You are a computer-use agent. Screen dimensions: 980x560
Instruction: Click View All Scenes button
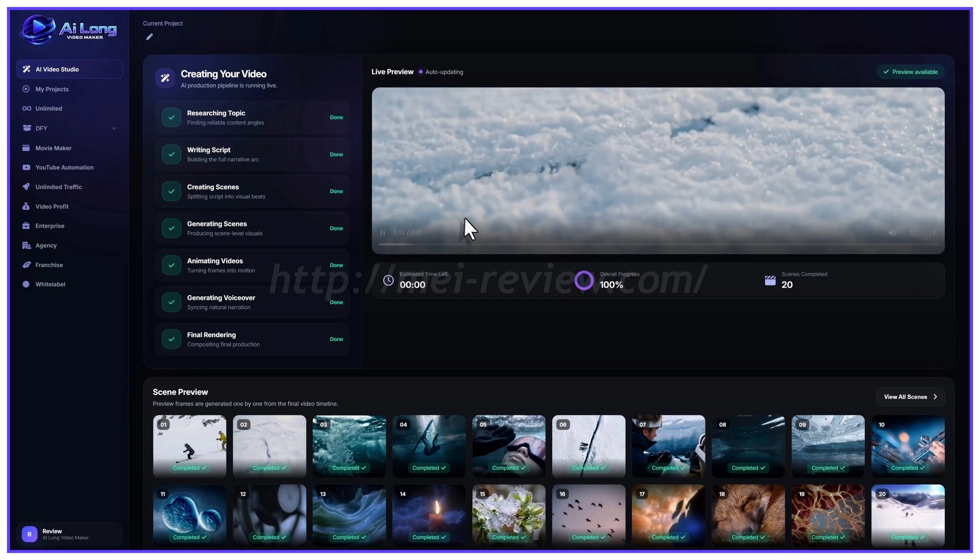point(910,397)
